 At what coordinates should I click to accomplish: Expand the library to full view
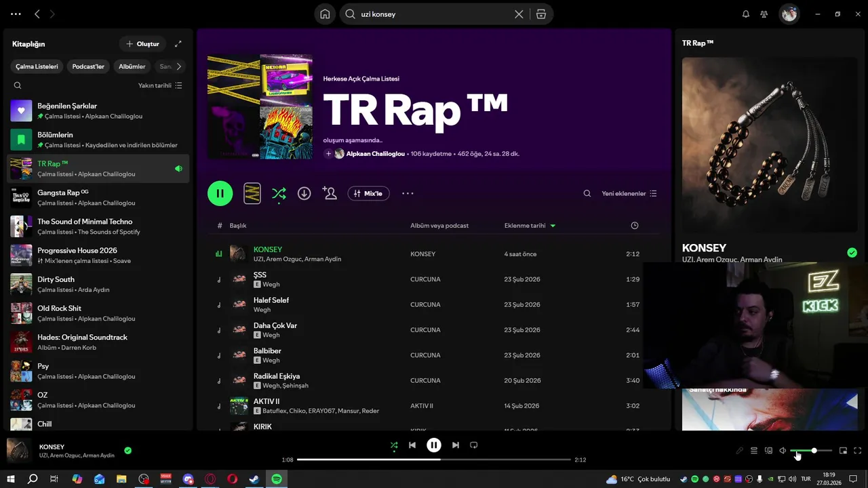point(178,44)
